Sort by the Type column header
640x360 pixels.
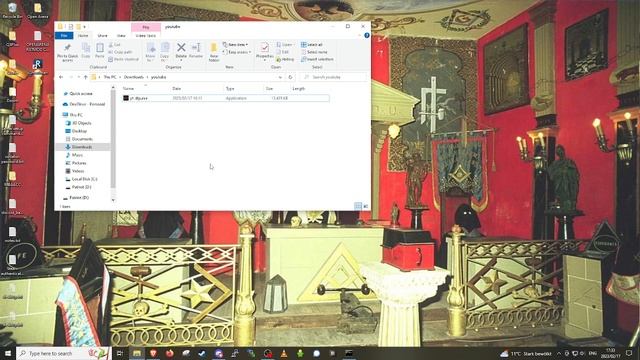(x=230, y=88)
